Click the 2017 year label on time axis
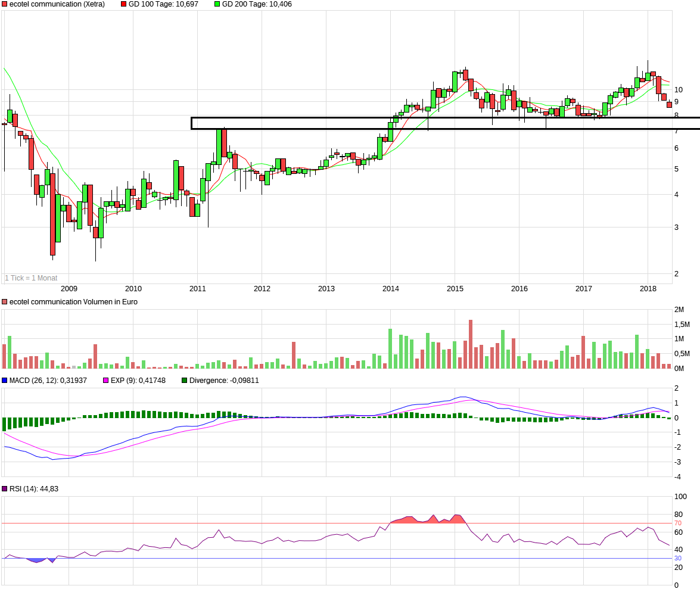This screenshot has width=700, height=592. [583, 288]
